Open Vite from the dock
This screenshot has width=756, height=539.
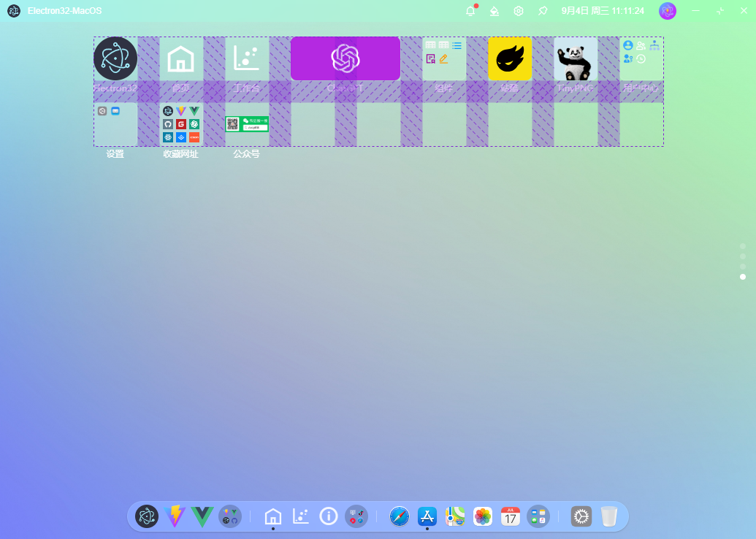(x=175, y=516)
